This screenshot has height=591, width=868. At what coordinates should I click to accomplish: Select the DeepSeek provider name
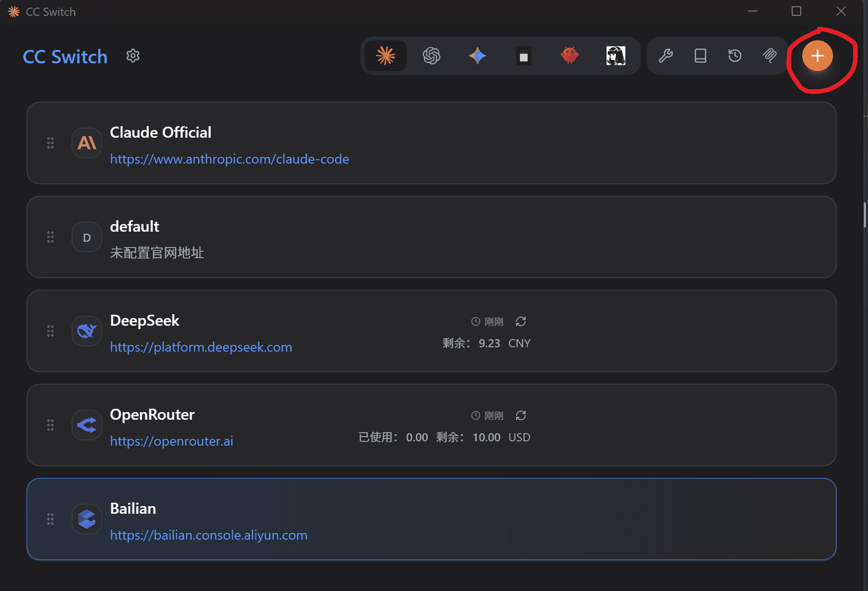(x=145, y=320)
